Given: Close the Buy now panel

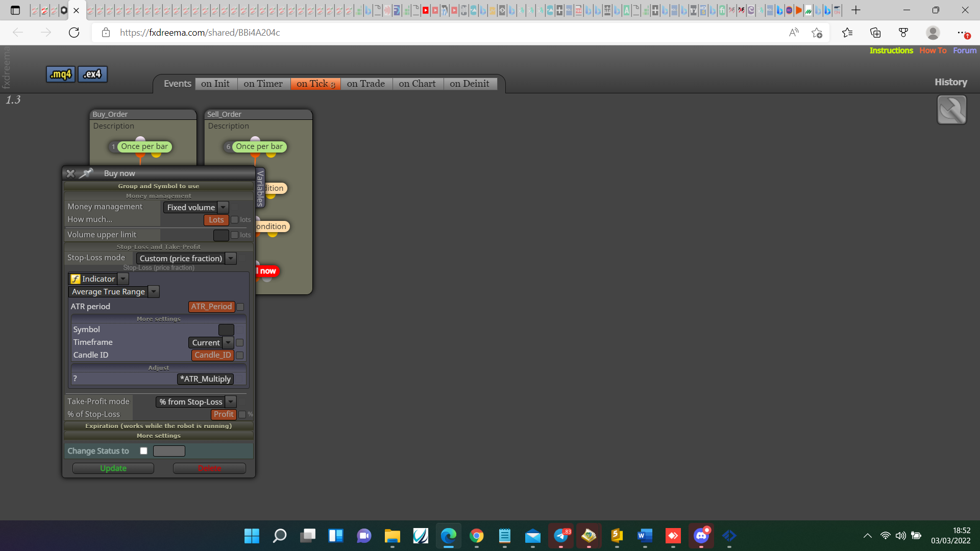Looking at the screenshot, I should pyautogui.click(x=70, y=173).
